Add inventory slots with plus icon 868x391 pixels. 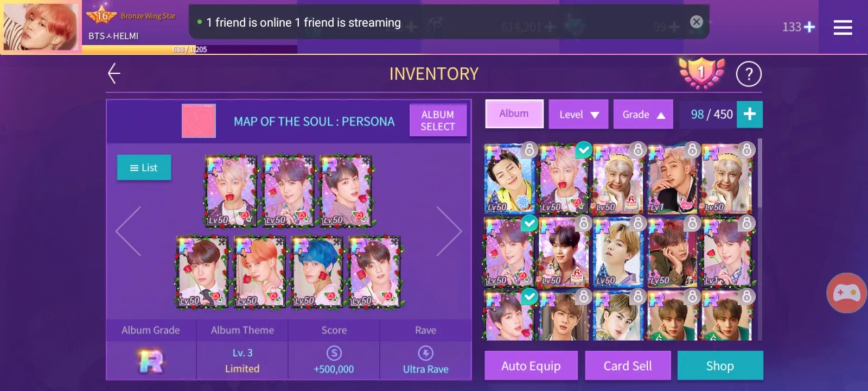click(750, 114)
